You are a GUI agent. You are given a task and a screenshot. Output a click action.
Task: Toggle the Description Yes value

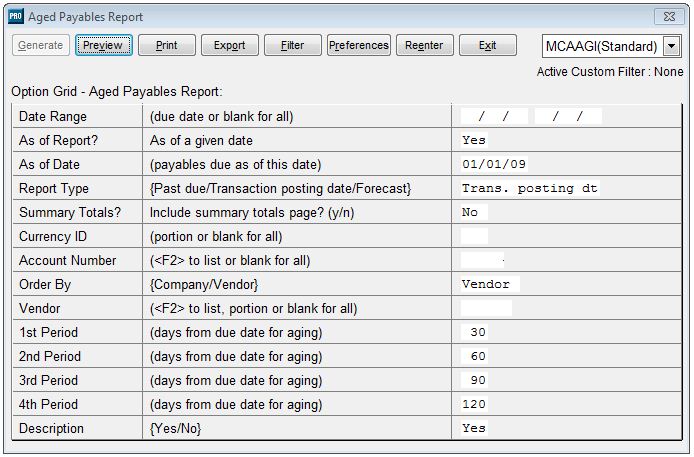[x=474, y=428]
